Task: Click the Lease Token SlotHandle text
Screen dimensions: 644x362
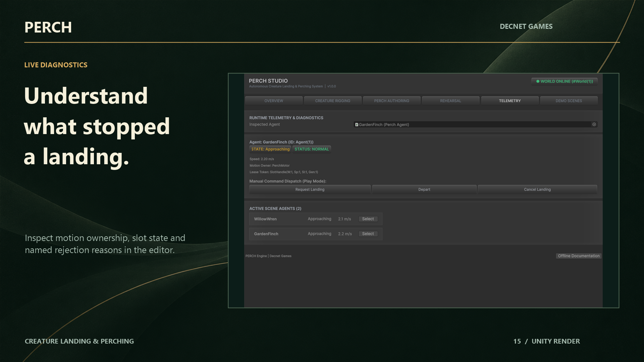Action: (284, 172)
